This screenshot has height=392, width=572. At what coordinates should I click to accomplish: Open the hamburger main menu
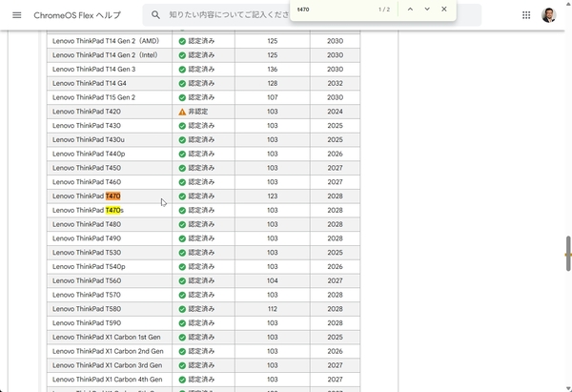17,15
